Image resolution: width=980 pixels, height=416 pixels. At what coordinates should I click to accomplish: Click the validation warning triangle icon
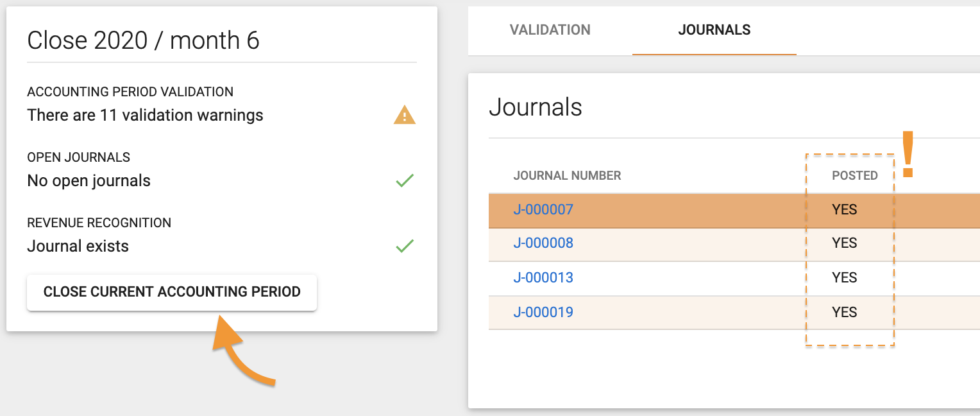[405, 116]
